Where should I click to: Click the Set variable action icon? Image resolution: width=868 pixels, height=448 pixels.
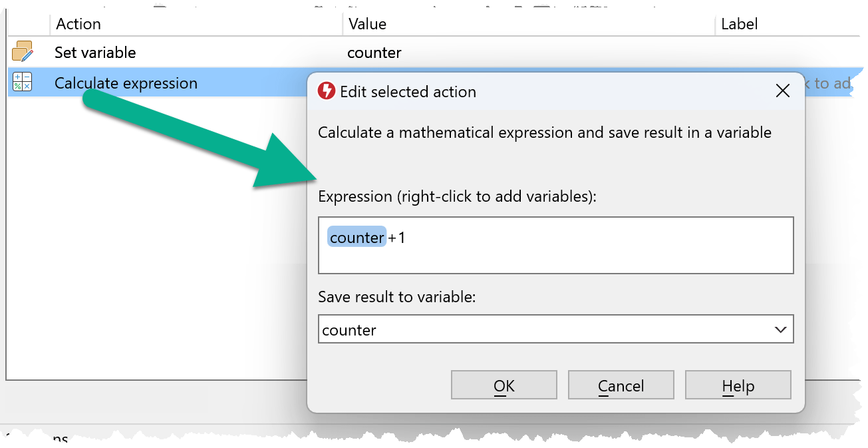tap(23, 52)
